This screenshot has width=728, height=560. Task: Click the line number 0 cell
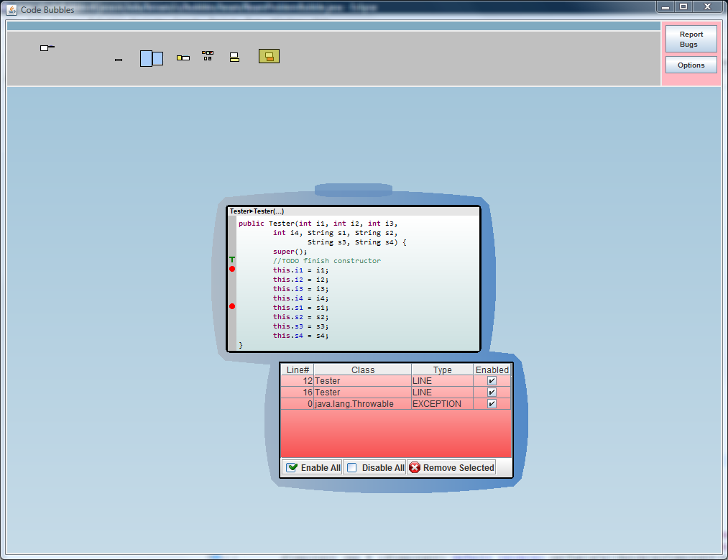pyautogui.click(x=298, y=404)
